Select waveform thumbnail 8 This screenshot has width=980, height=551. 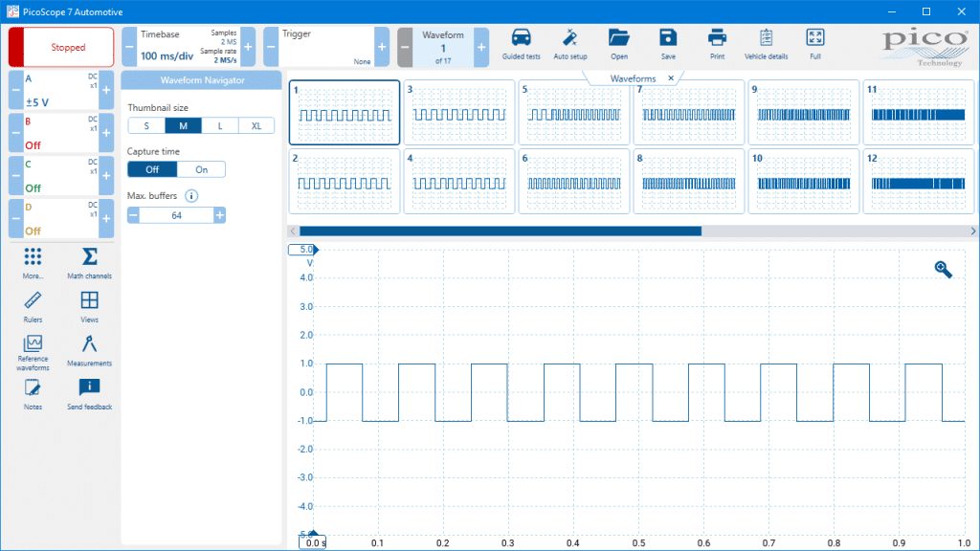coord(689,181)
